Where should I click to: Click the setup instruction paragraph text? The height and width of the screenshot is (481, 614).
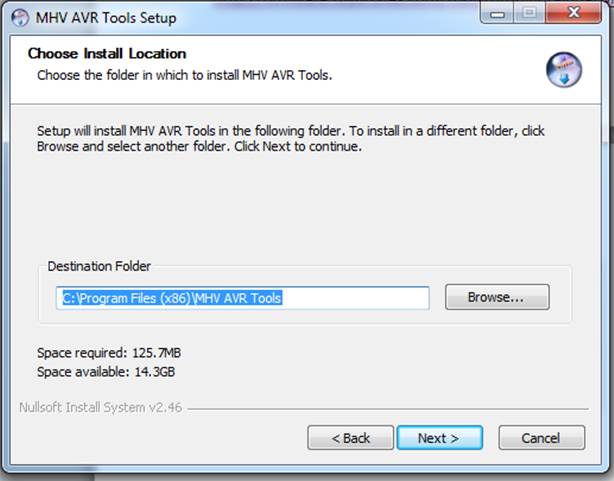click(x=290, y=138)
